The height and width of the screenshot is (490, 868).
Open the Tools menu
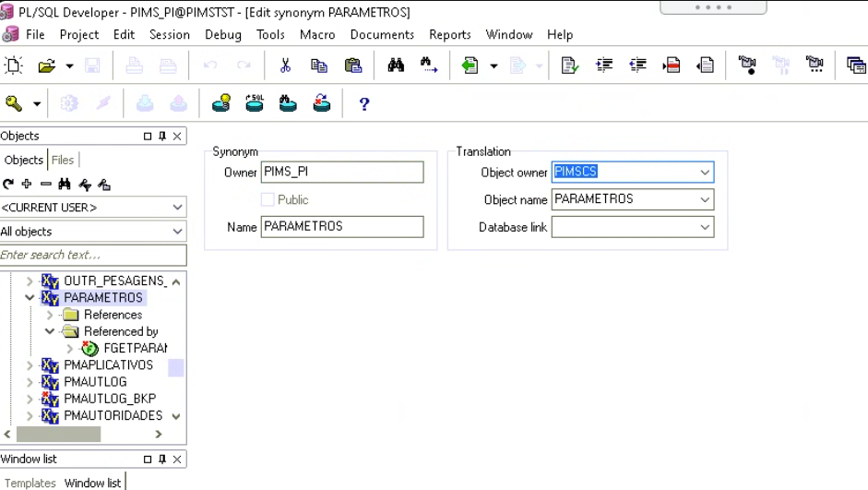[x=270, y=34]
